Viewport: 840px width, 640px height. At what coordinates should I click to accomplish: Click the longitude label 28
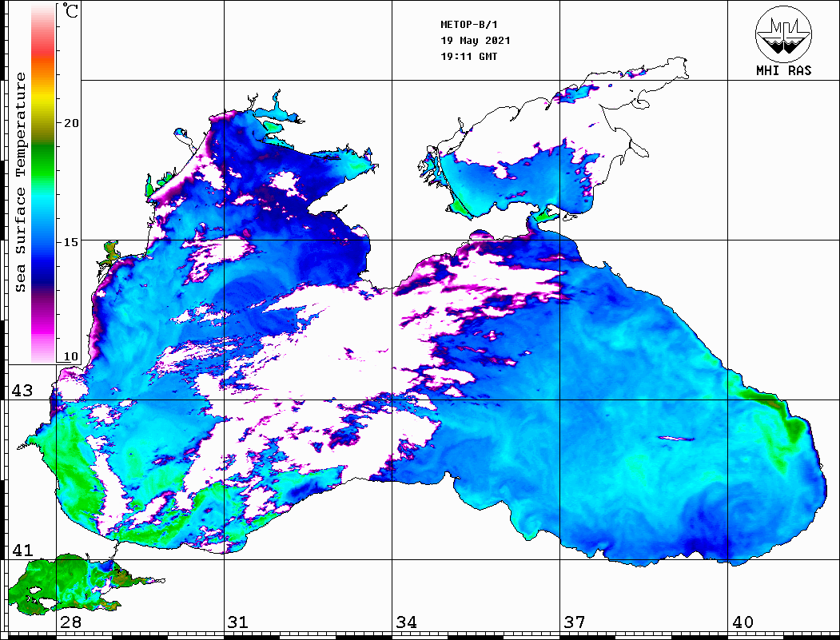[x=70, y=622]
